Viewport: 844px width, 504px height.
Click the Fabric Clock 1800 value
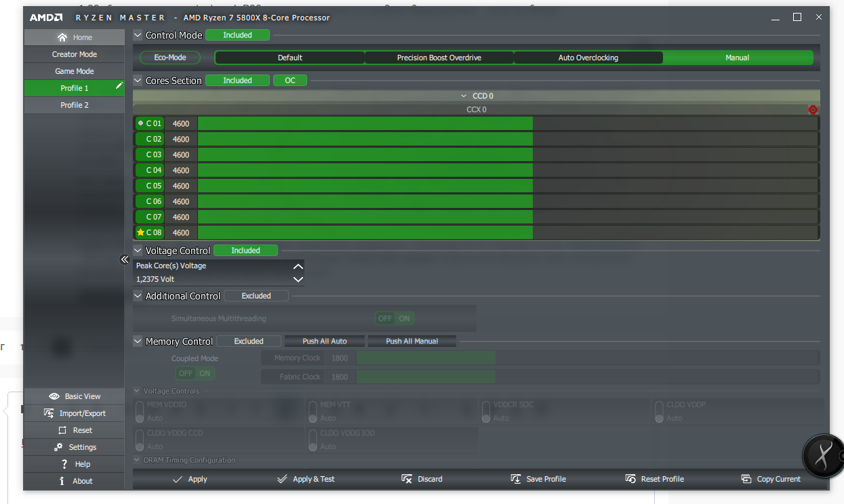pyautogui.click(x=340, y=377)
